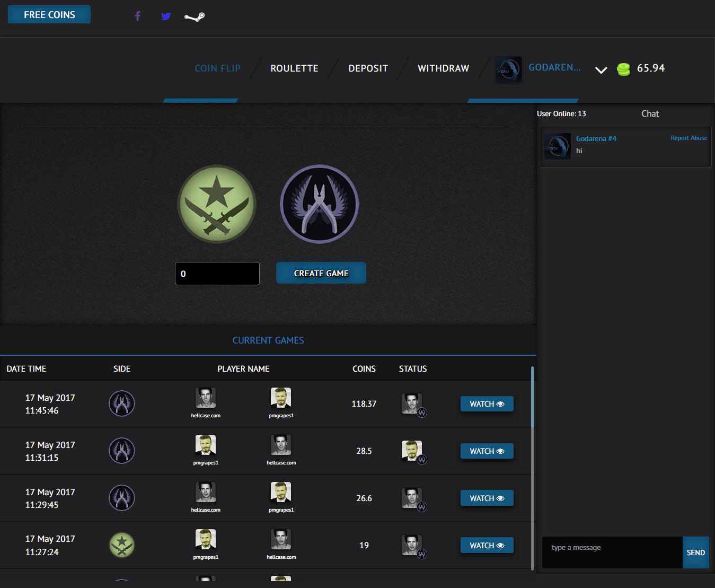
Task: Claim coins with Free Coins button
Action: pyautogui.click(x=49, y=15)
